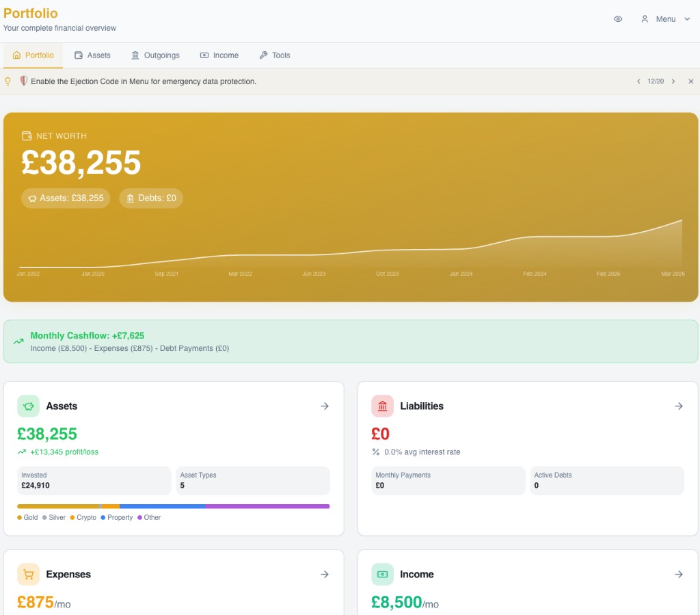Click the Net Worth wallet icon
The height and width of the screenshot is (615, 700).
click(26, 135)
